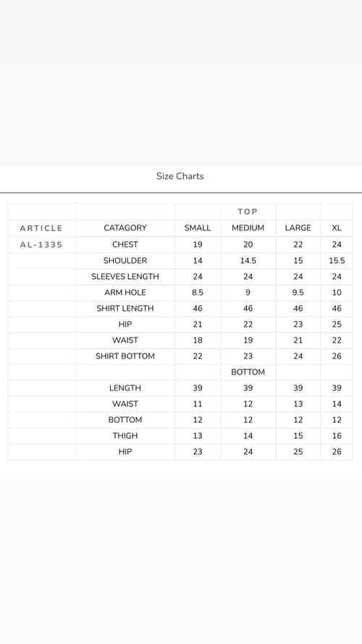Image resolution: width=362 pixels, height=644 pixels.
Task: Click the THIGH row label
Action: click(125, 436)
